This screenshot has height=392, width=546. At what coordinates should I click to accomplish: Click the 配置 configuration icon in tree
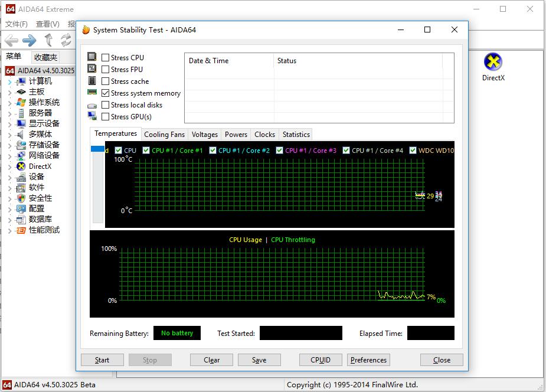21,209
